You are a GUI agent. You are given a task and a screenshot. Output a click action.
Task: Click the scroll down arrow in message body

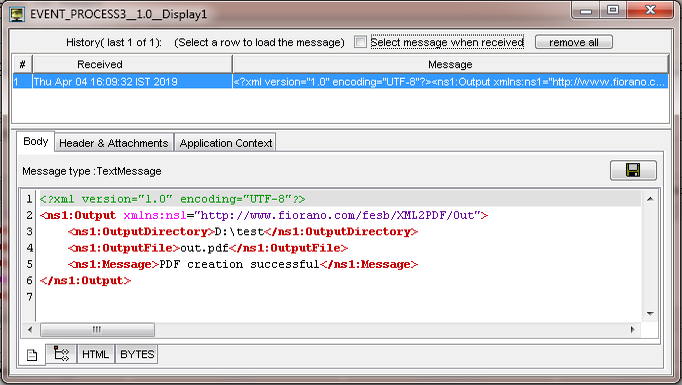(x=650, y=314)
